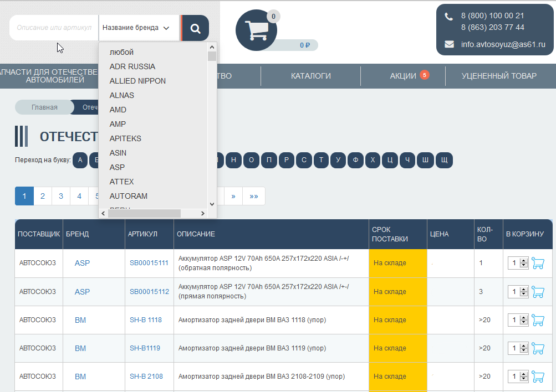The width and height of the screenshot is (556, 392).
Task: Open the АКЦИИ menu item
Action: tap(403, 76)
